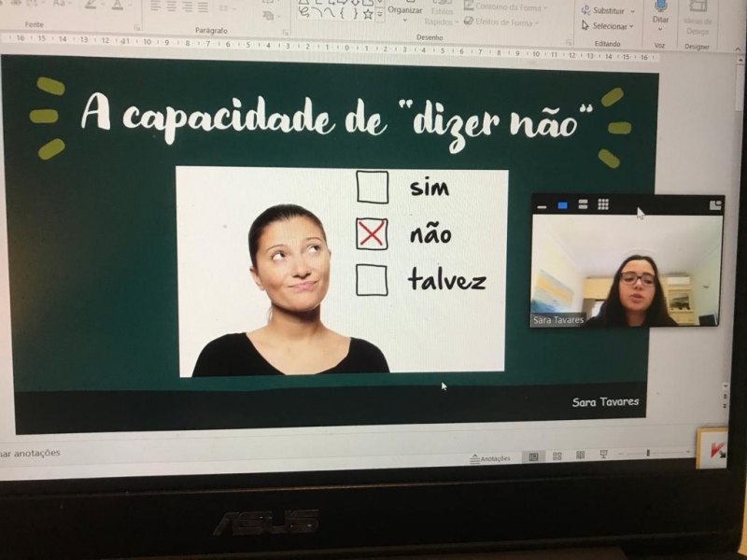The width and height of the screenshot is (747, 560).
Task: Click the Substituir replace icon
Action: [585, 10]
